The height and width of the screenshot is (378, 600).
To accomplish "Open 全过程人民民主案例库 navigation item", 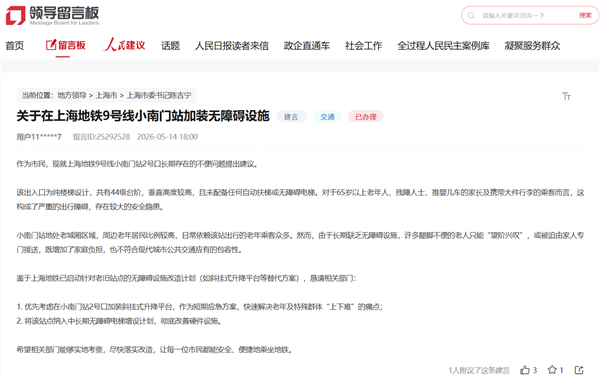I will tap(443, 46).
